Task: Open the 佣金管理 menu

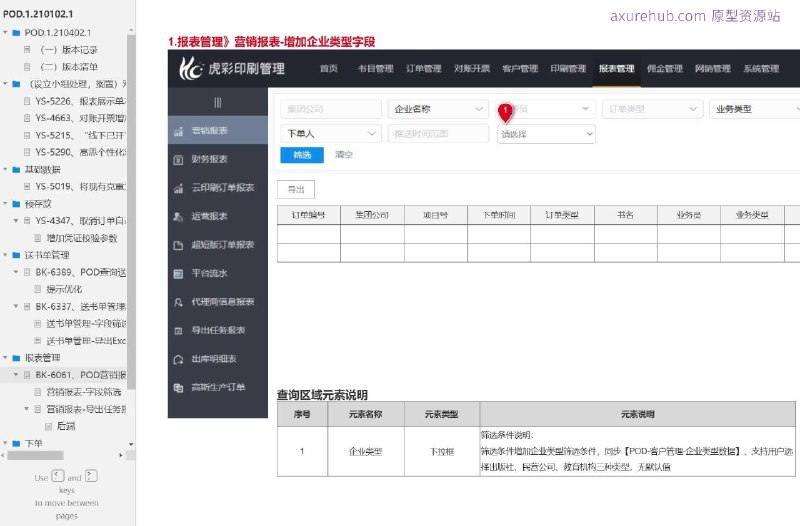Action: [664, 68]
